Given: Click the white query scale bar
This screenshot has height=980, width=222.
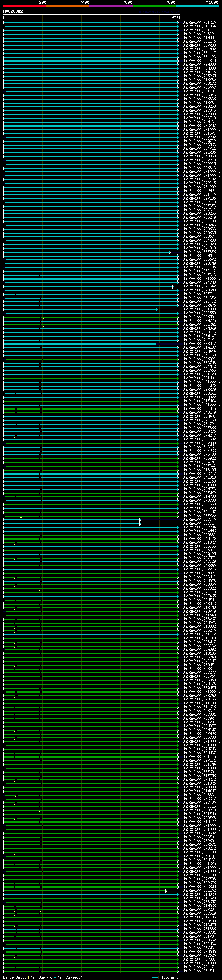Looking at the screenshot, I should (x=92, y=15).
